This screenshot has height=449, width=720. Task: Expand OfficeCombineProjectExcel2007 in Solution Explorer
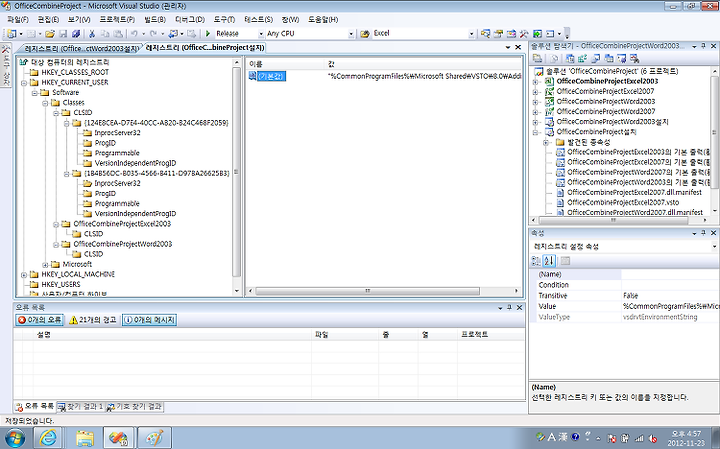pos(535,92)
